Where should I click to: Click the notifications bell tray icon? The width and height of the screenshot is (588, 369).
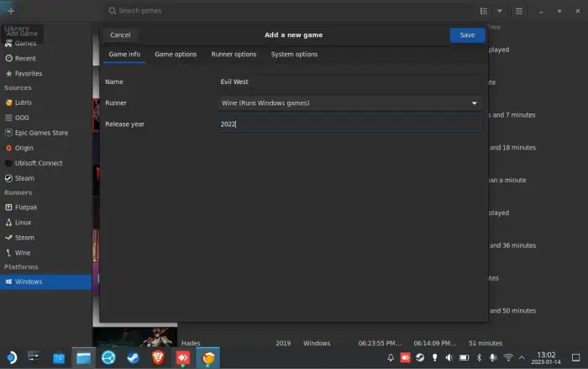click(391, 358)
